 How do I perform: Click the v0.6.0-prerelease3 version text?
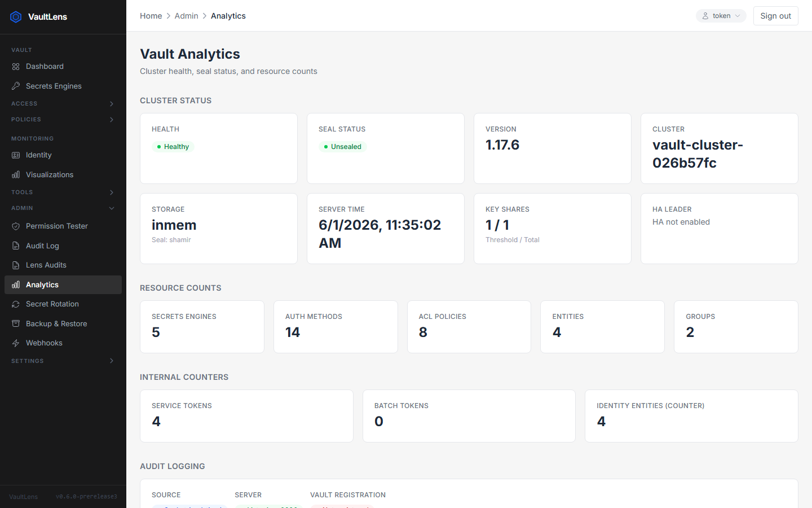coord(86,497)
